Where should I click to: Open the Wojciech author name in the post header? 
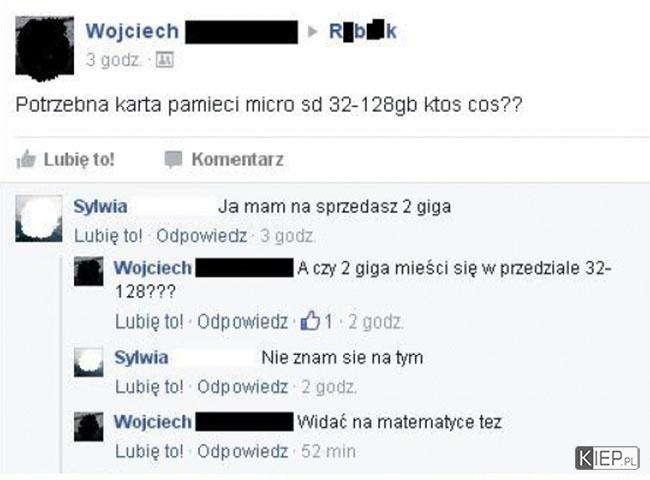(x=132, y=32)
